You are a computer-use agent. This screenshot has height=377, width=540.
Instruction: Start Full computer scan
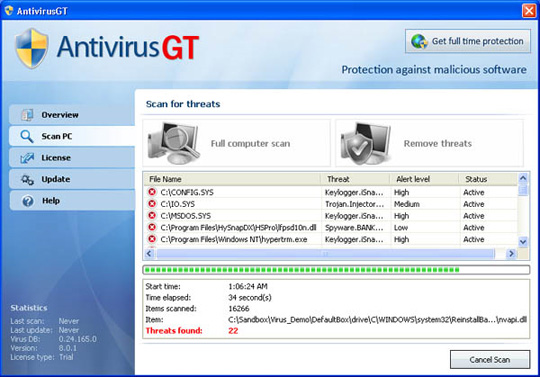[x=237, y=143]
